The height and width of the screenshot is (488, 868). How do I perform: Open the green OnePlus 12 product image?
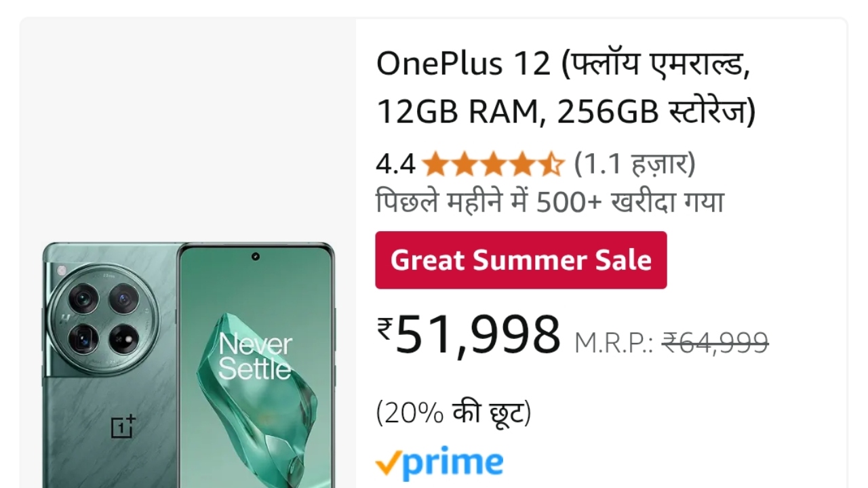(x=189, y=365)
